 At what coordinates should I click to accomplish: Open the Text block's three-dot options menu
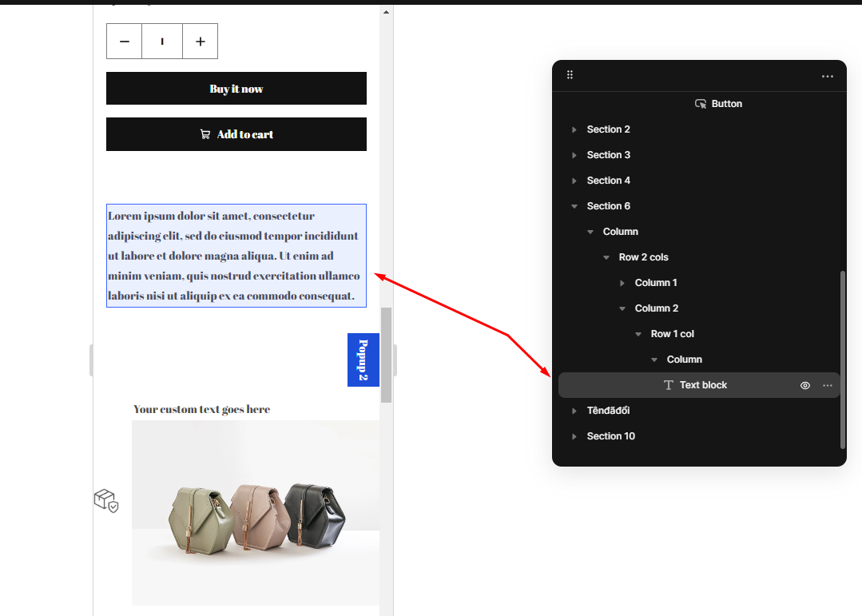[828, 385]
